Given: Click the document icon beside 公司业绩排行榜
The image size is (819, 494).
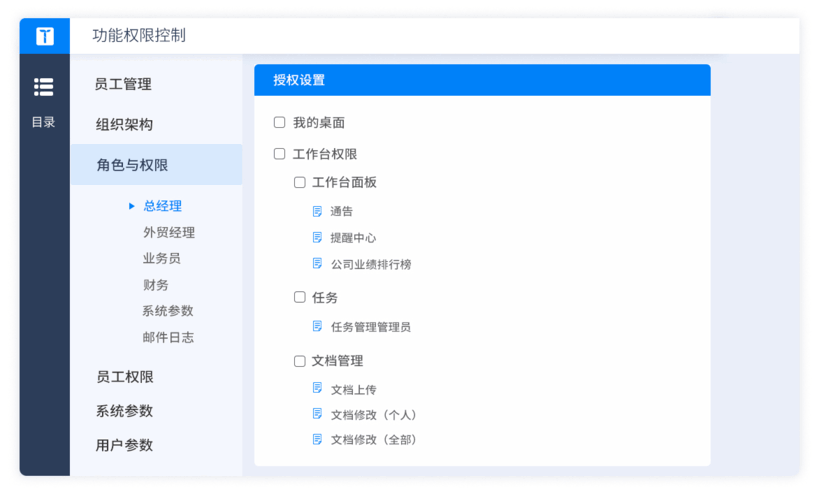Looking at the screenshot, I should [317, 264].
